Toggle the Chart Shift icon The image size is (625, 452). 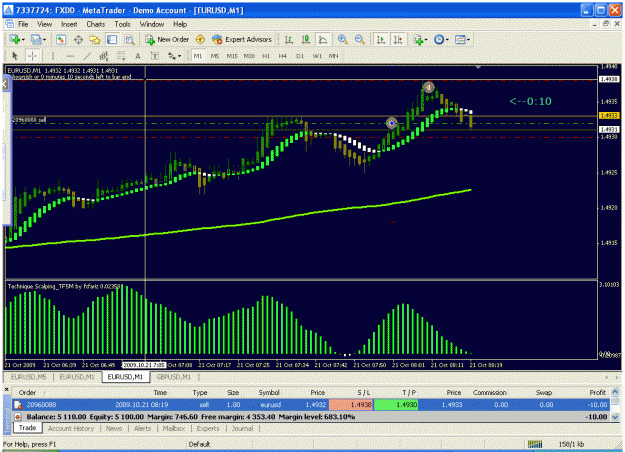(398, 39)
